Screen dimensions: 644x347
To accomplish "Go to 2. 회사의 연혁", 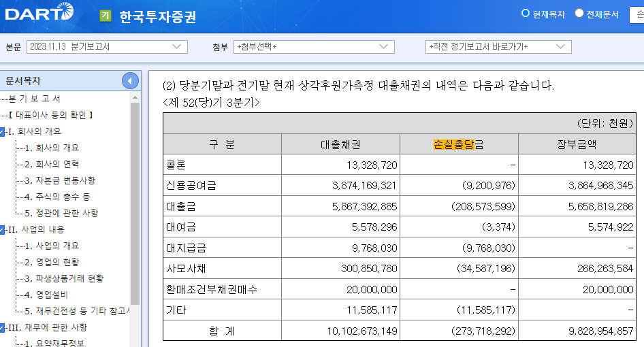I will 52,164.
